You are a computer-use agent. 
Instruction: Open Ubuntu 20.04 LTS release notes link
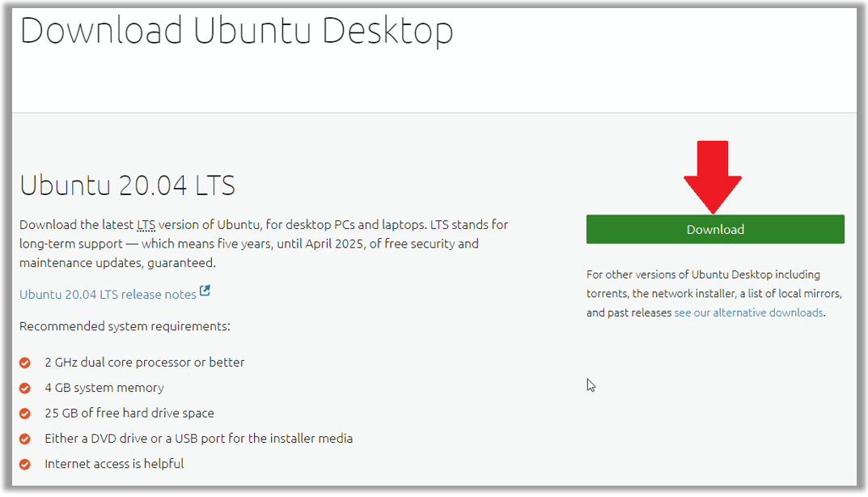click(x=108, y=294)
